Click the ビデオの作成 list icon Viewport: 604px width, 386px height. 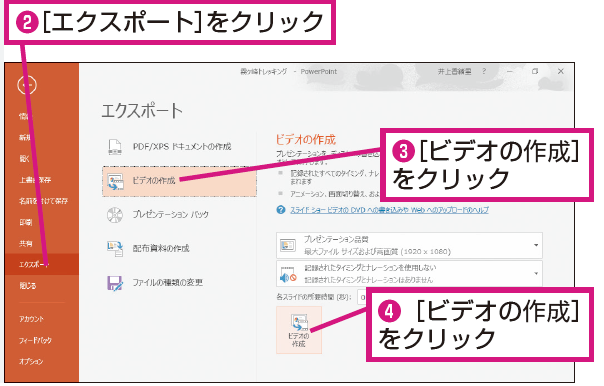coord(115,181)
